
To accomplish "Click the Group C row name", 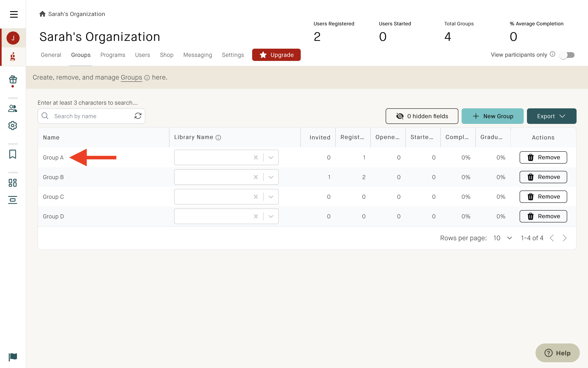I will 53,197.
